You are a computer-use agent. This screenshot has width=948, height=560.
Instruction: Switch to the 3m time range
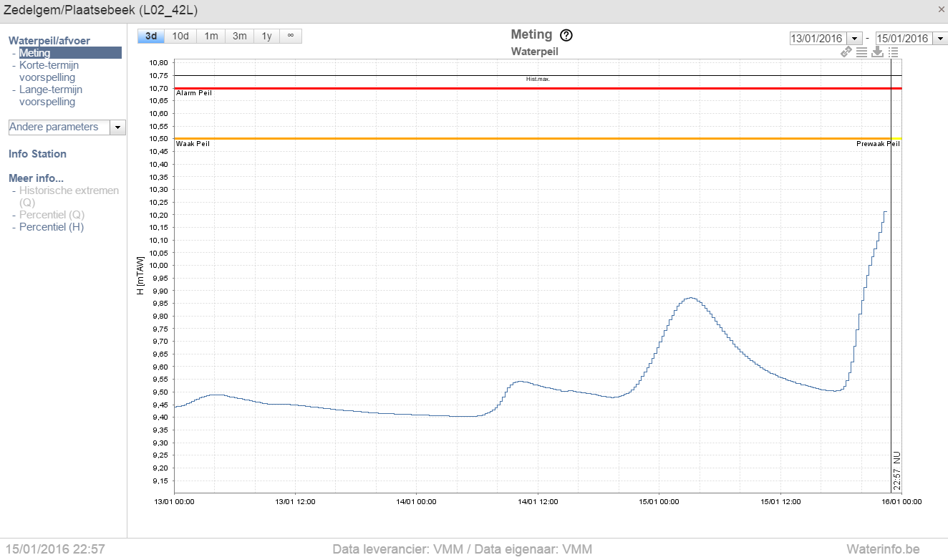(x=240, y=36)
